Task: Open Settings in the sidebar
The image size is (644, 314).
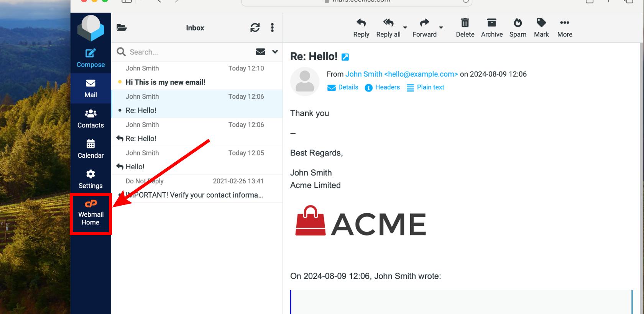Action: click(90, 179)
